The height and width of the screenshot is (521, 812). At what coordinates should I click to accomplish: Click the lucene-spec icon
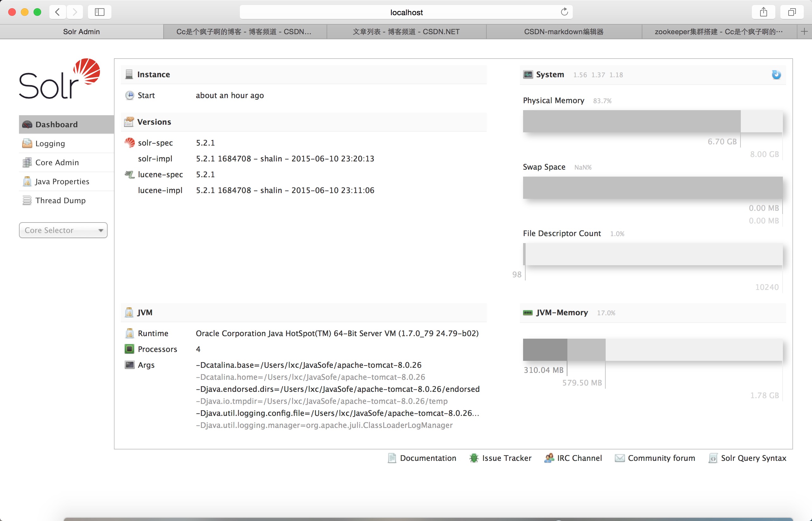[x=129, y=175]
